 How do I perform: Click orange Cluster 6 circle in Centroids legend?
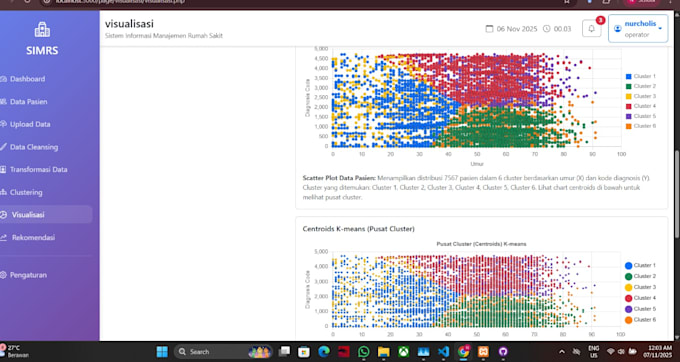click(x=628, y=320)
